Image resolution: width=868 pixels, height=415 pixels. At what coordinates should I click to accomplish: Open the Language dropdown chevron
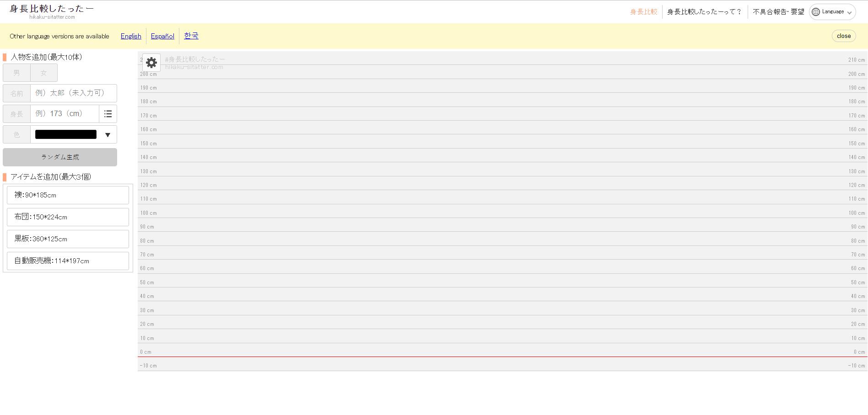tap(849, 13)
